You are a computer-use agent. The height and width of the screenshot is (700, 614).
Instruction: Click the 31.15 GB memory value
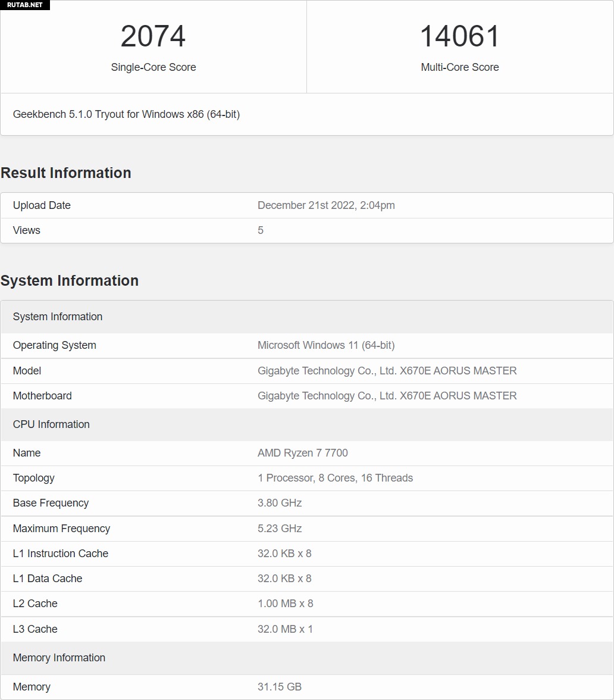[x=280, y=687]
